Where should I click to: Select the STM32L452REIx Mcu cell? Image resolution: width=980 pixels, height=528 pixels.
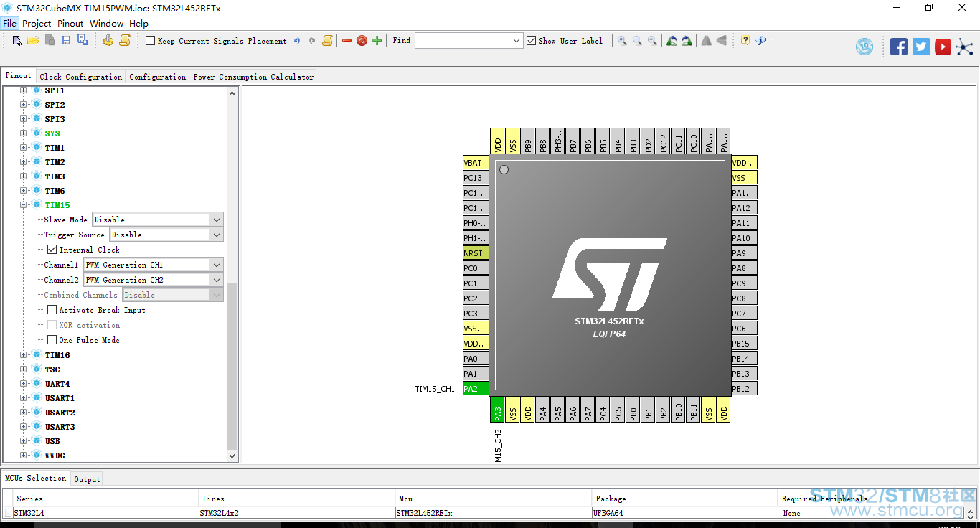[x=494, y=513]
